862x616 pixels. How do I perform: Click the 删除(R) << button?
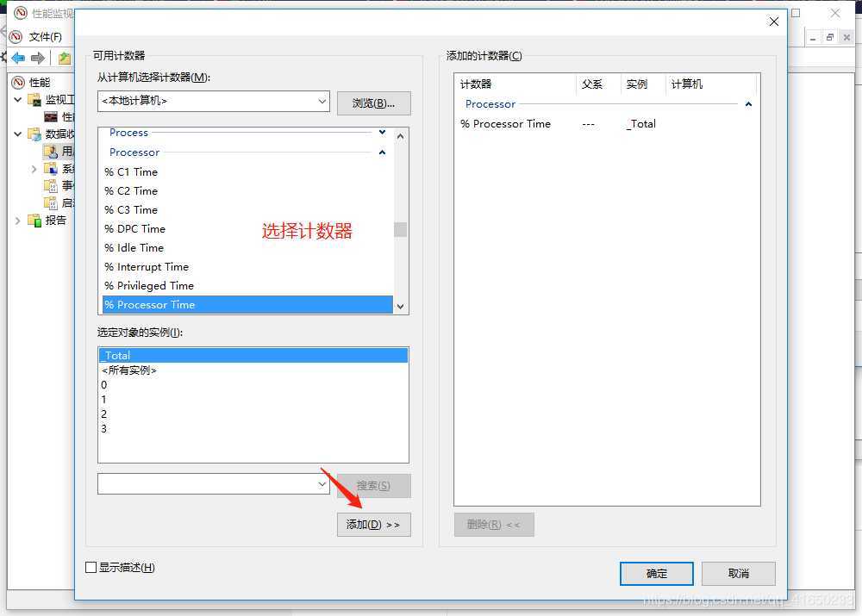click(x=494, y=525)
